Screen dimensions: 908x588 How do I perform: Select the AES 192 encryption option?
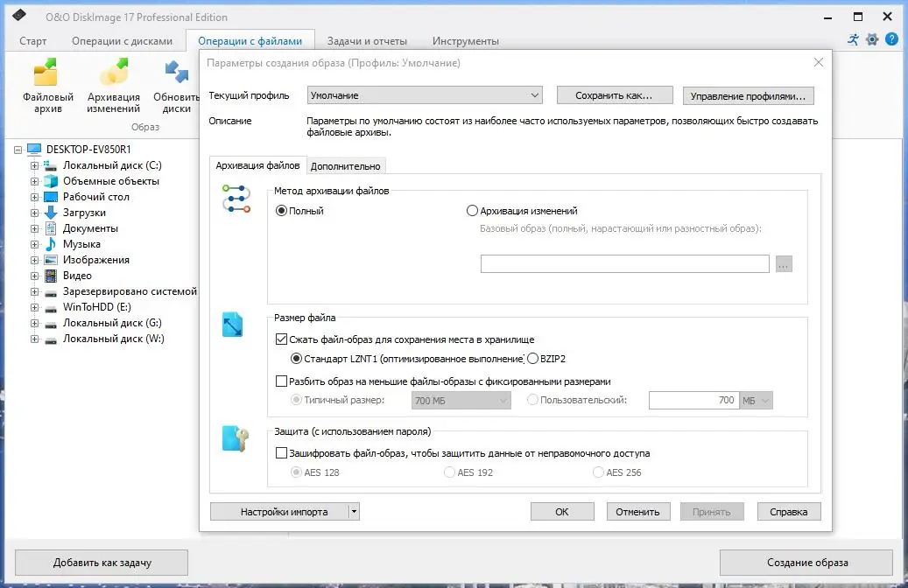coord(449,472)
